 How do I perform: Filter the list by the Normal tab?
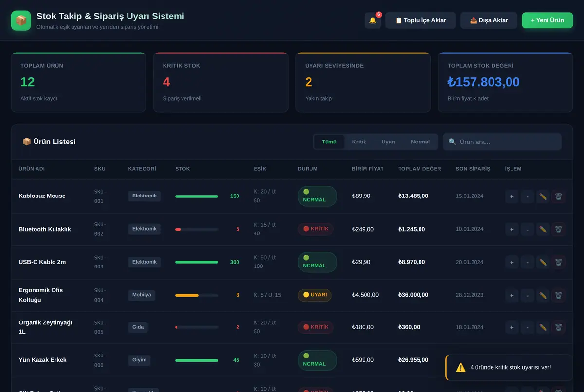point(420,142)
